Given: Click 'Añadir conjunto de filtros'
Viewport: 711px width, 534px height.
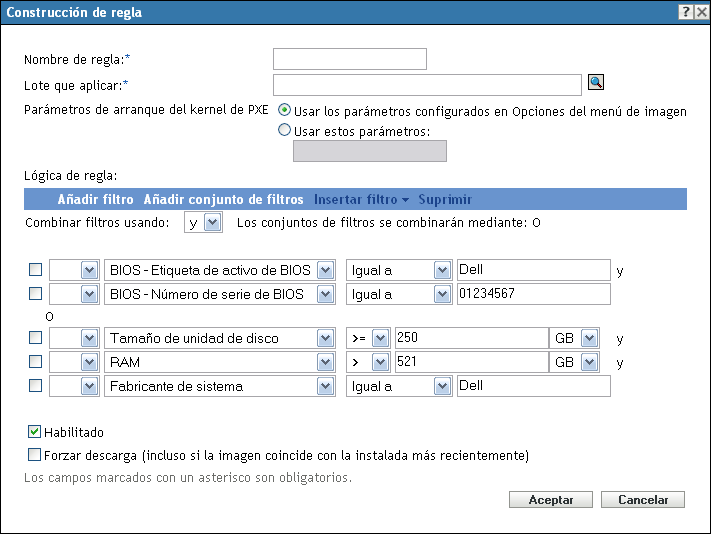Looking at the screenshot, I should 224,199.
